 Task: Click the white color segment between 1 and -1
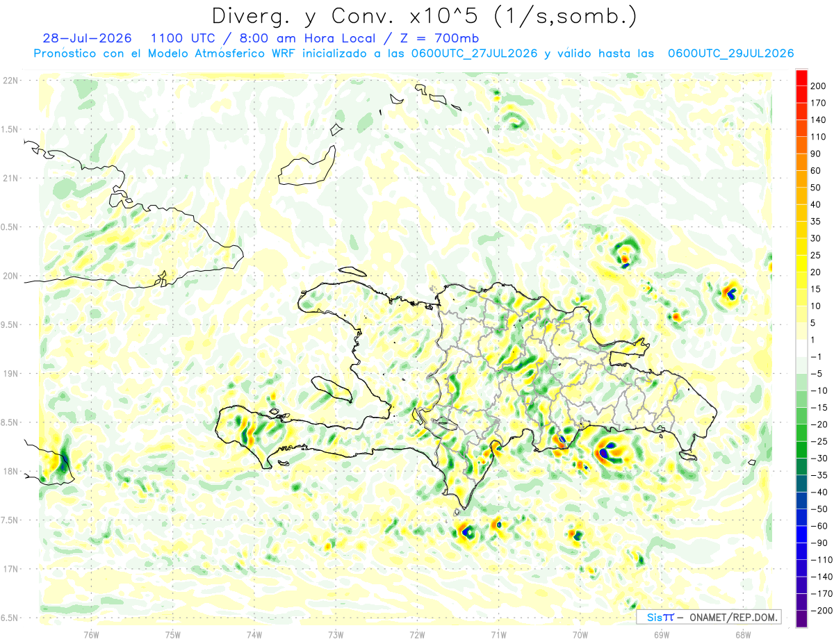pyautogui.click(x=801, y=348)
